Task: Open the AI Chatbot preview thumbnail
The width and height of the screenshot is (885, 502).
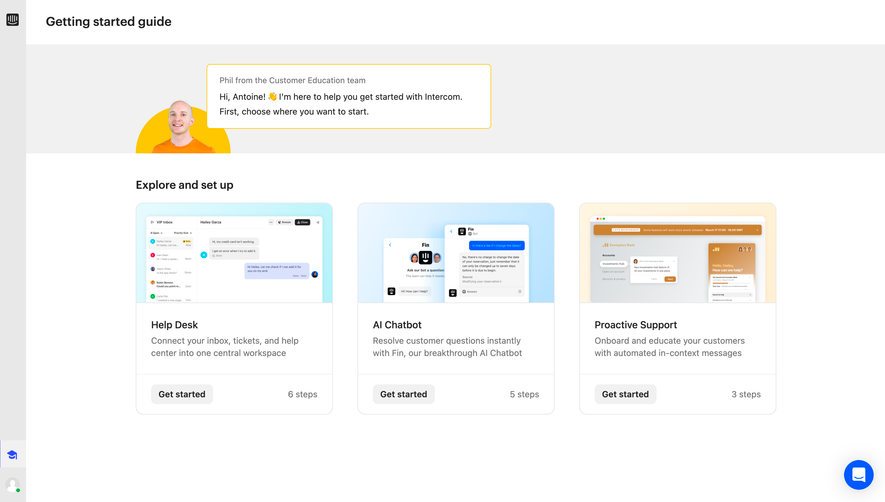Action: click(x=456, y=253)
